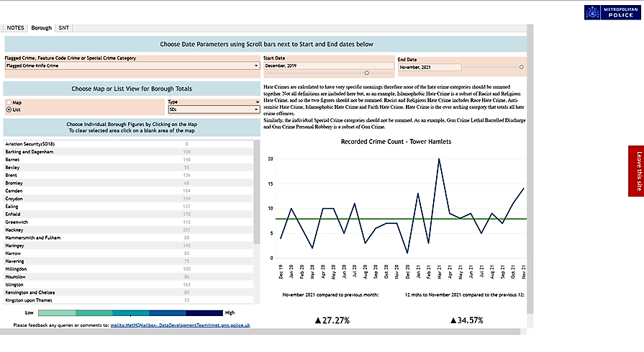Click the upward triangle beside 27.27%
The image size is (644, 352).
point(317,320)
